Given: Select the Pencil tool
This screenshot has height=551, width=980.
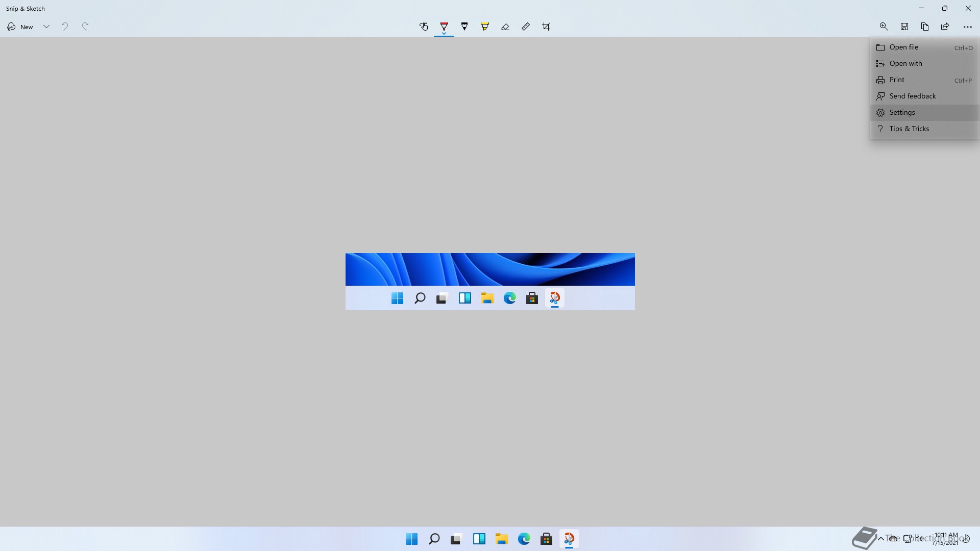Looking at the screenshot, I should point(464,27).
